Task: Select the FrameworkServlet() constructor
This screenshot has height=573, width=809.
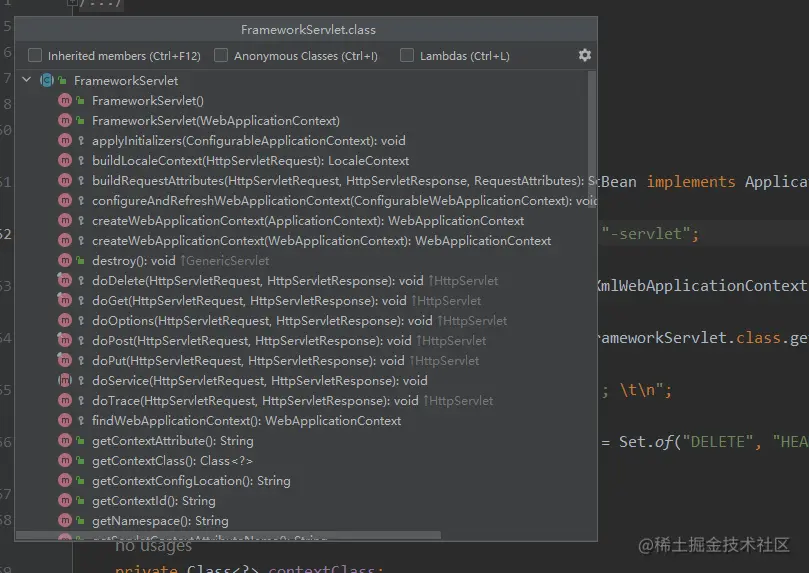Action: tap(148, 101)
